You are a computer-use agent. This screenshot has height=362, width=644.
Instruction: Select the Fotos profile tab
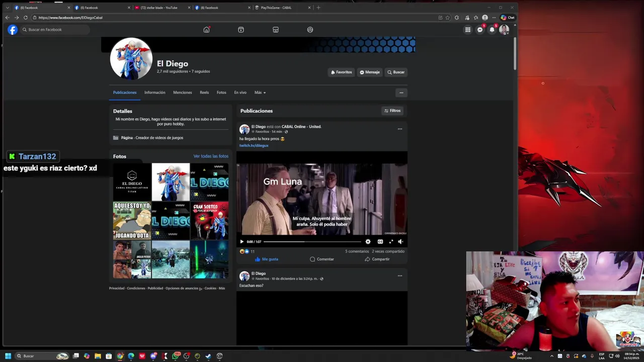tap(221, 93)
